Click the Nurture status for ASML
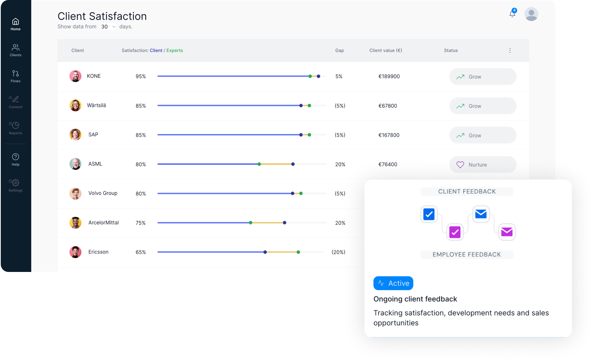 (483, 164)
